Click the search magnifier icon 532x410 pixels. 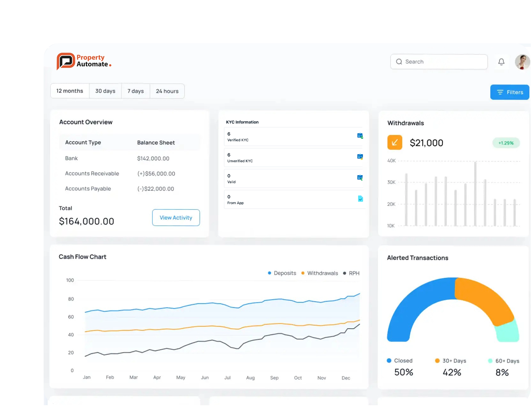pyautogui.click(x=399, y=62)
